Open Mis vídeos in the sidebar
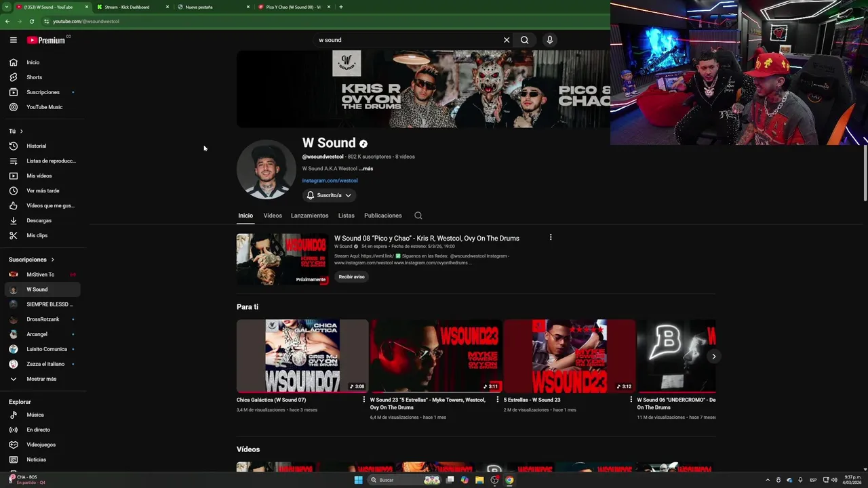Screen dimensions: 868x488 42,176
